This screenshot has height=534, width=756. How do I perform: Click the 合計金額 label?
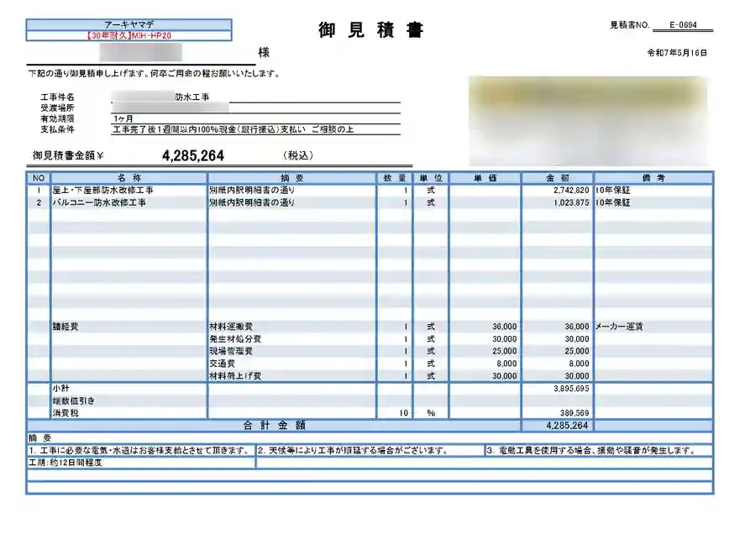coord(275,426)
